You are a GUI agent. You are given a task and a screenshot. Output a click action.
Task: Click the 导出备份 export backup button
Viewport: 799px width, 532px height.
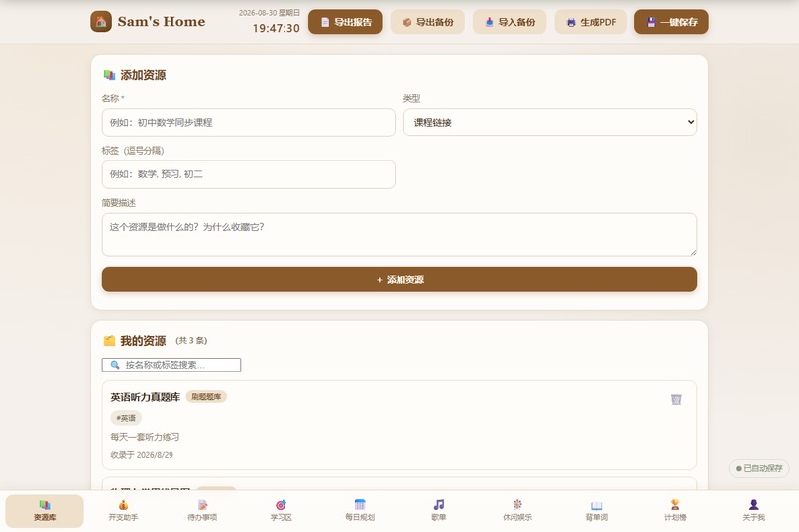[x=427, y=22]
